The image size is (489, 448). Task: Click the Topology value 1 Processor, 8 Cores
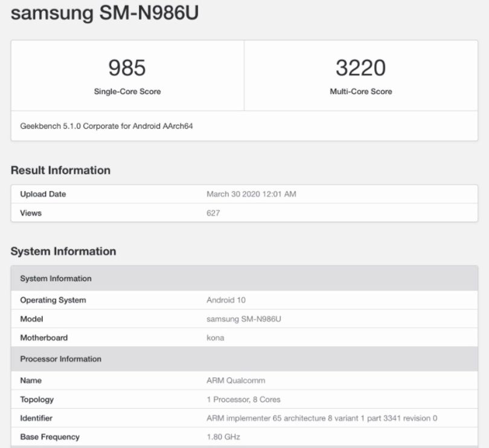coord(243,399)
